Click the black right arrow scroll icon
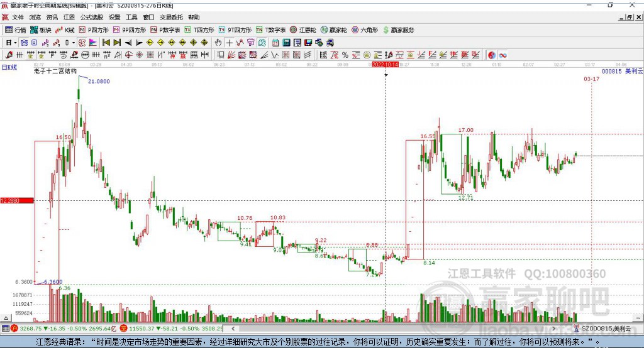The width and height of the screenshot is (644, 348). [139, 43]
